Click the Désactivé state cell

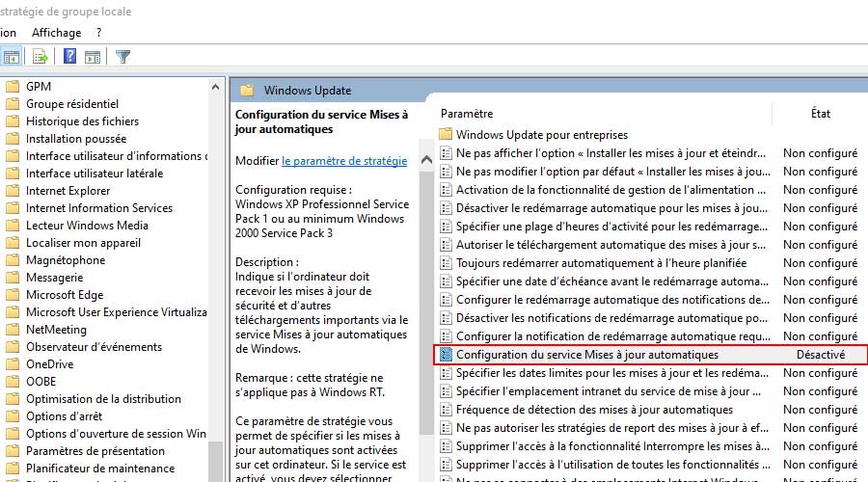[x=821, y=355]
